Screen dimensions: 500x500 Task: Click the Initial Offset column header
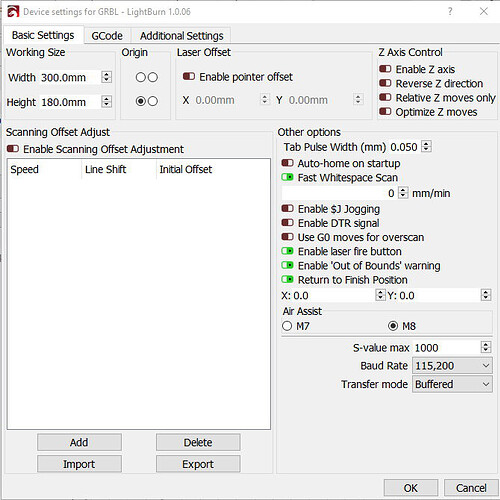pyautogui.click(x=213, y=169)
